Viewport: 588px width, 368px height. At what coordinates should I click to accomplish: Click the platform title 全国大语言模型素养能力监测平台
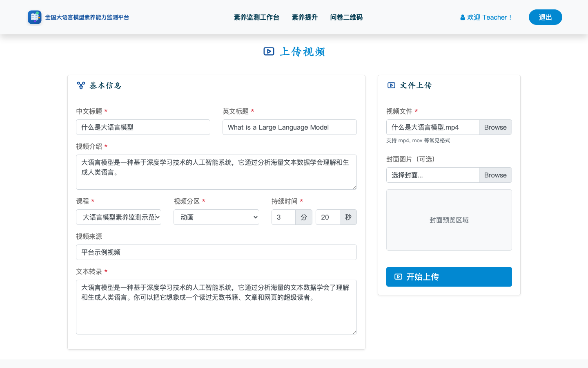click(x=87, y=17)
